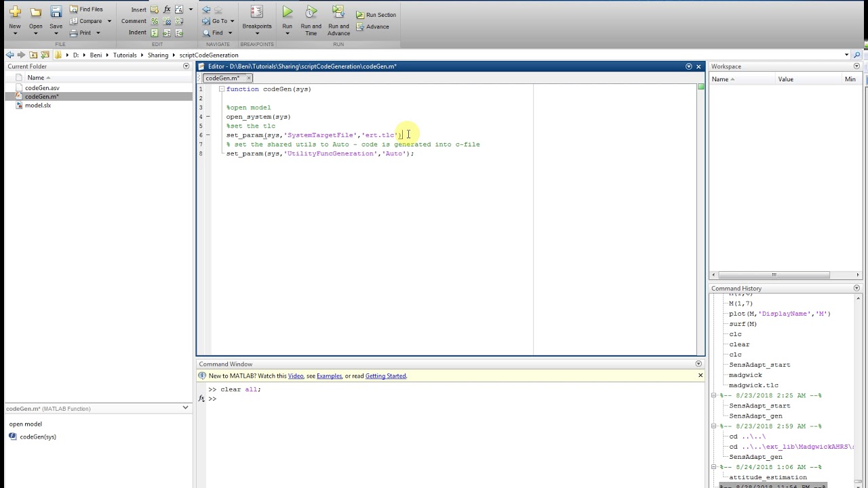
Task: Collapse 8/23/2018 2:59 AM history group
Action: pos(713,426)
